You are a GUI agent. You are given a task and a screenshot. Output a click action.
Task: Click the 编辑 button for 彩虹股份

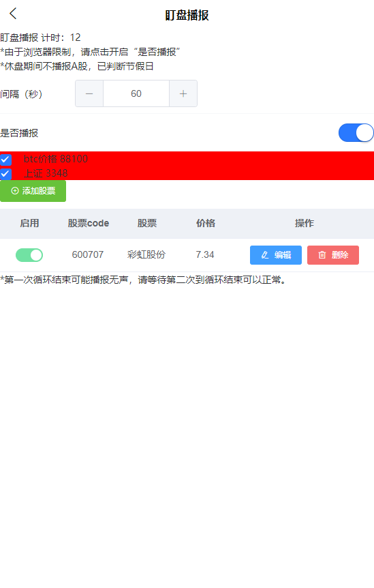(x=276, y=255)
